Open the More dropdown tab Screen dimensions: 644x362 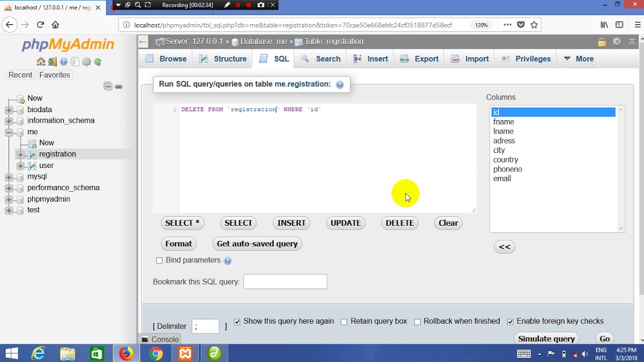[x=579, y=59]
